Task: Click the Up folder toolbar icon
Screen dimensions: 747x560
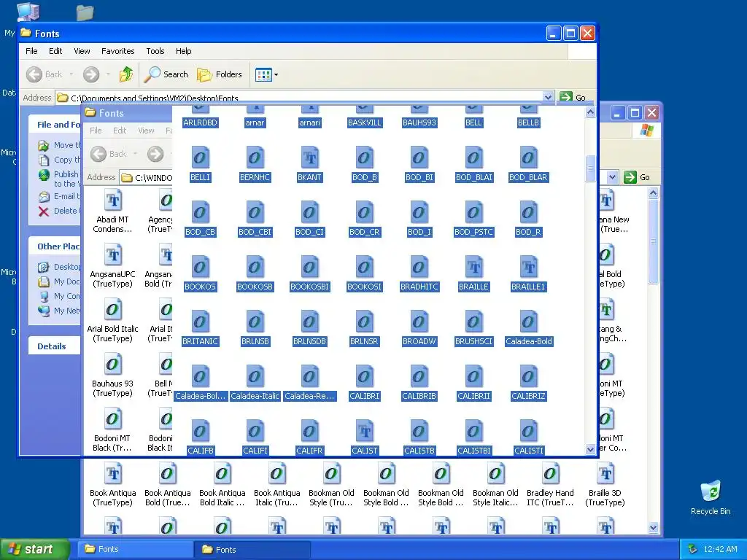Action: pos(126,74)
